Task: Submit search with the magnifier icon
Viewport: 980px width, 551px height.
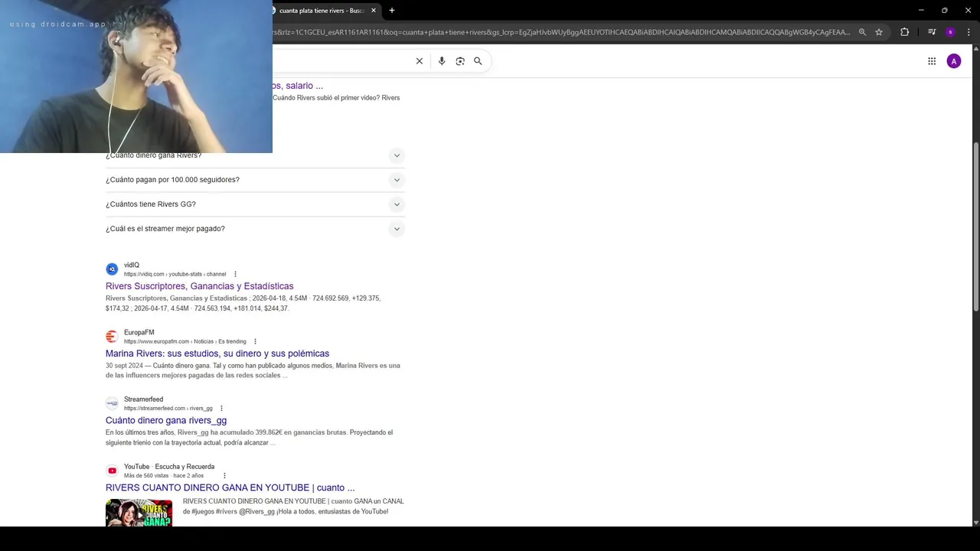Action: pyautogui.click(x=478, y=61)
